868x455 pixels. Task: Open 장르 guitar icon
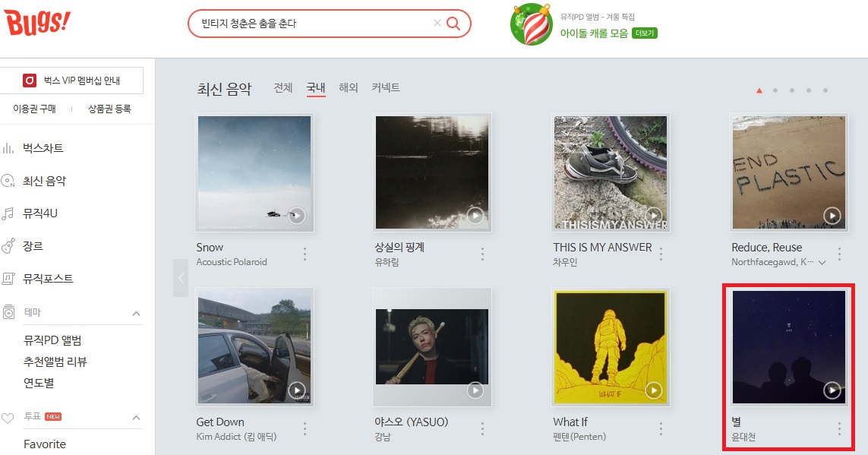[x=8, y=246]
